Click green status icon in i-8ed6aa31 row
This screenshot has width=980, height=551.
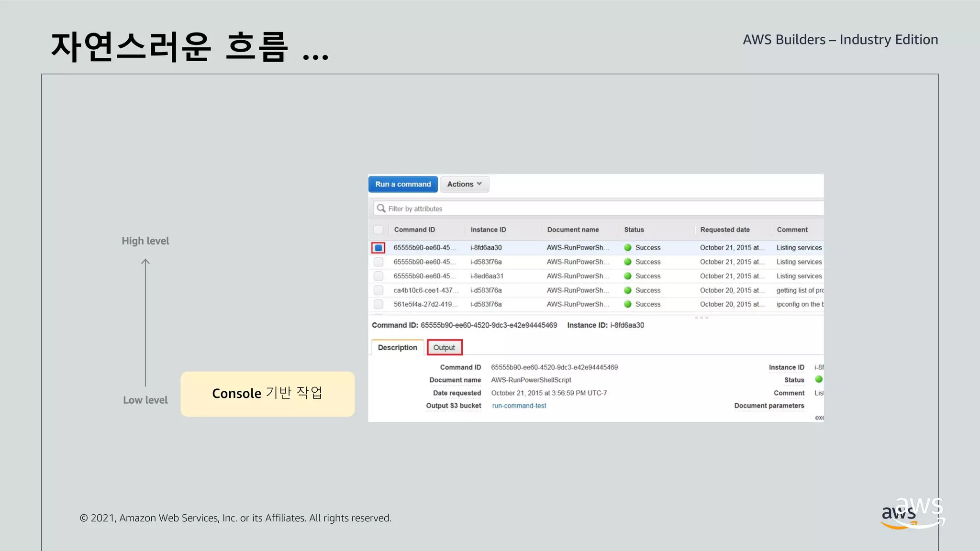(628, 276)
